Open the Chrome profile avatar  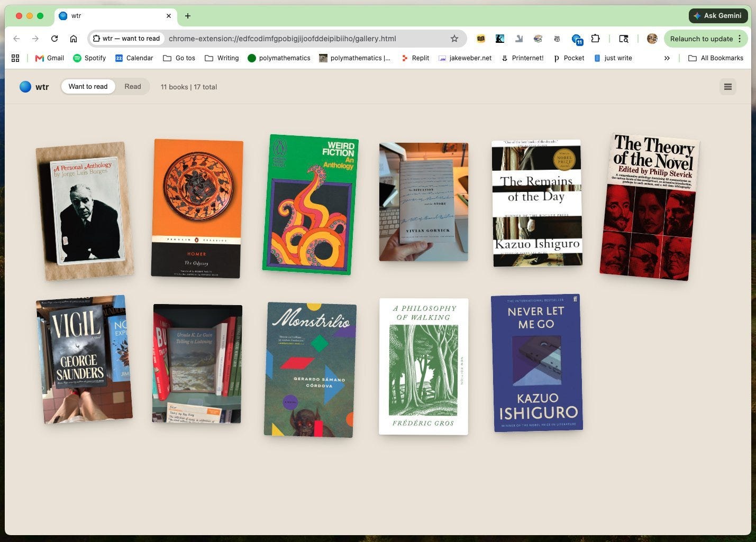point(652,39)
